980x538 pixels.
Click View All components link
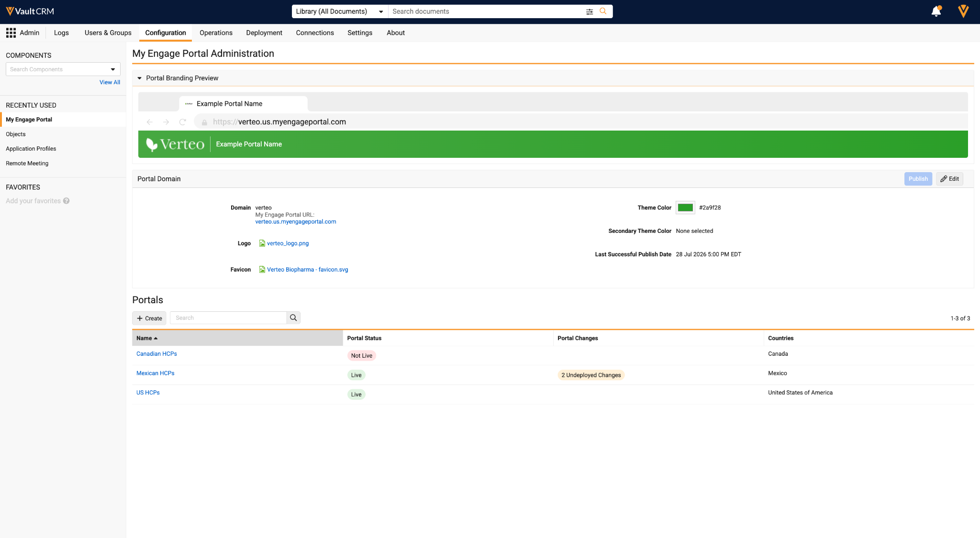pyautogui.click(x=110, y=82)
